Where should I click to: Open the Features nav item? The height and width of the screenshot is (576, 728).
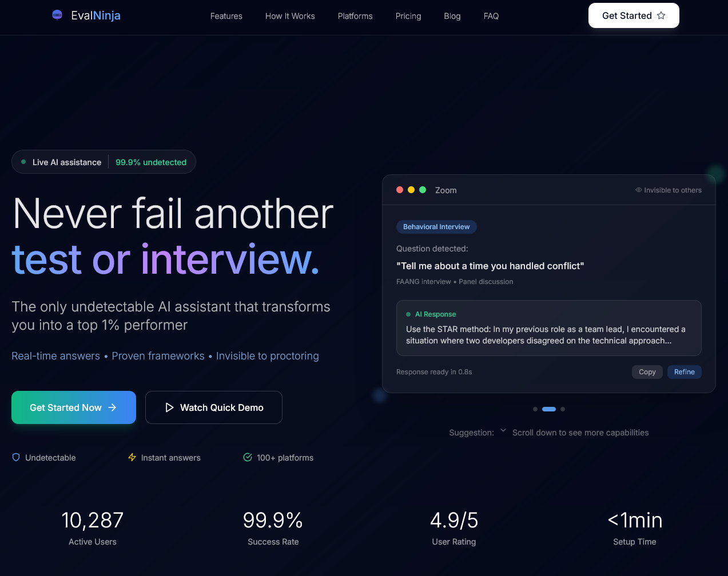[226, 16]
